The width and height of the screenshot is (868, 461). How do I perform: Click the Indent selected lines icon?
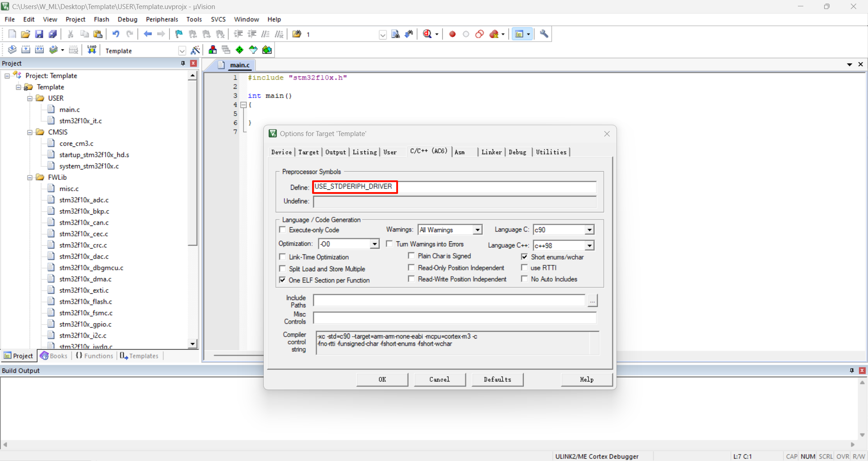coord(238,34)
